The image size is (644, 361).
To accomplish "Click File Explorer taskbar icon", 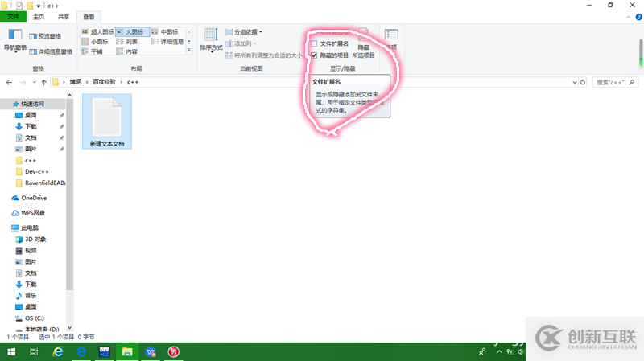I will click(x=127, y=351).
